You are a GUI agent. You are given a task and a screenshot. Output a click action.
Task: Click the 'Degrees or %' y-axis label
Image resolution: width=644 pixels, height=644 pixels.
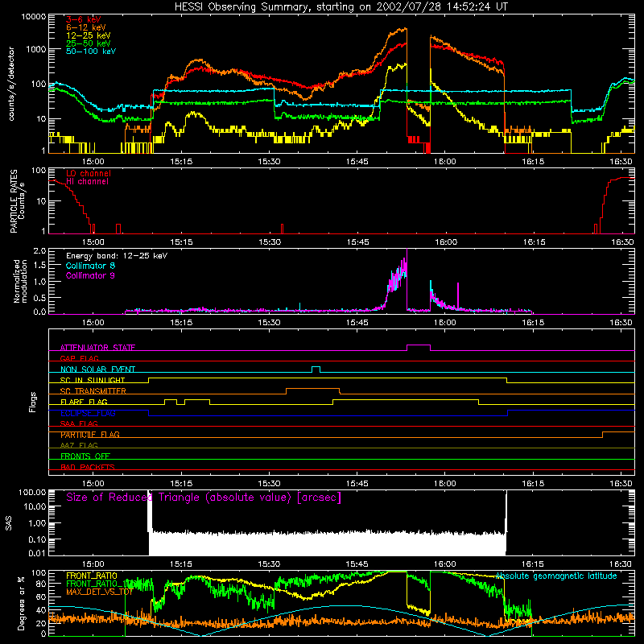(21, 603)
